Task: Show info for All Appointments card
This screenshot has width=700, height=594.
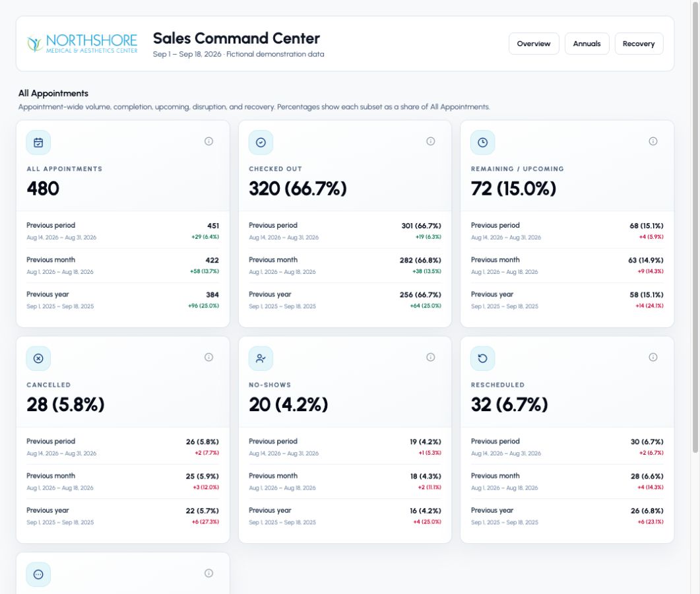Action: click(208, 141)
